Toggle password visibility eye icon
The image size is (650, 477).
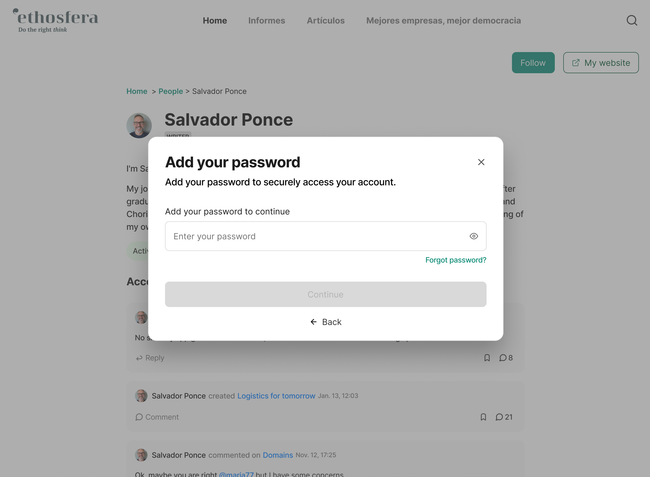tap(474, 237)
